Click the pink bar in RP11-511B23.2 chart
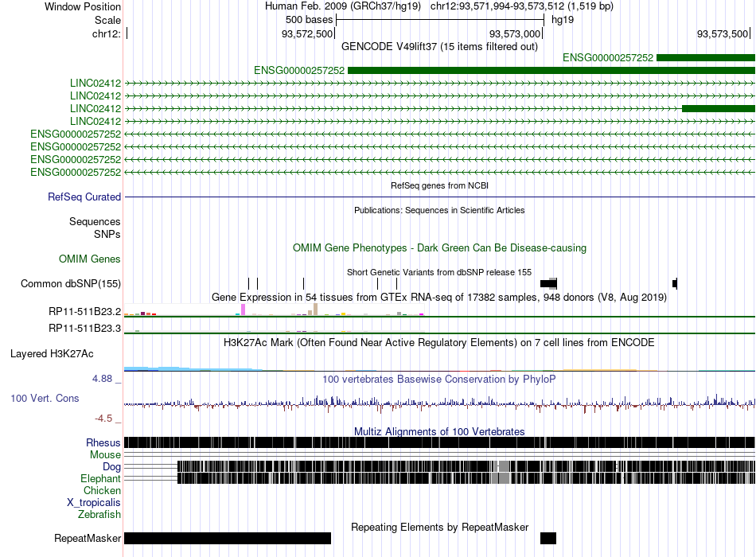This screenshot has height=557, width=756. (244, 310)
